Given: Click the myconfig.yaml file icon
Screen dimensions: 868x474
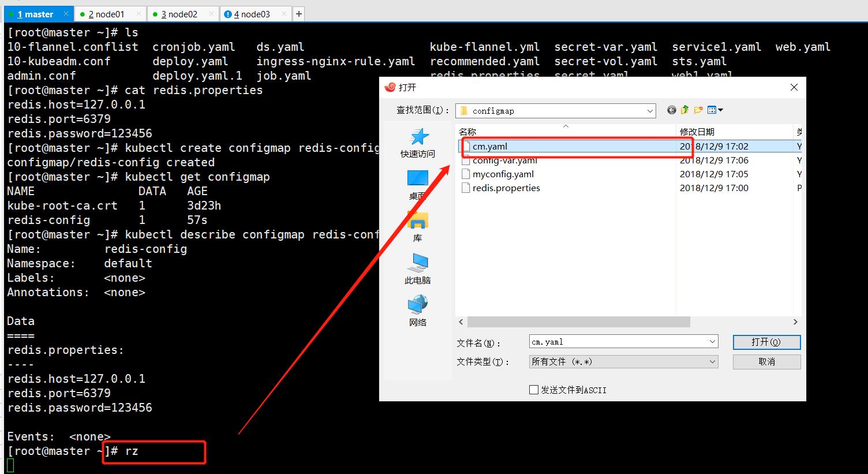Looking at the screenshot, I should (x=466, y=174).
